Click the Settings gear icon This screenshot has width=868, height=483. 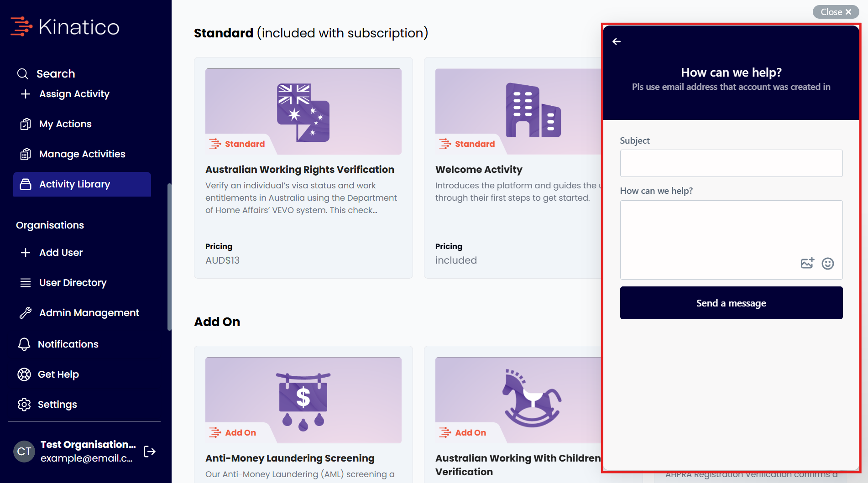point(24,405)
